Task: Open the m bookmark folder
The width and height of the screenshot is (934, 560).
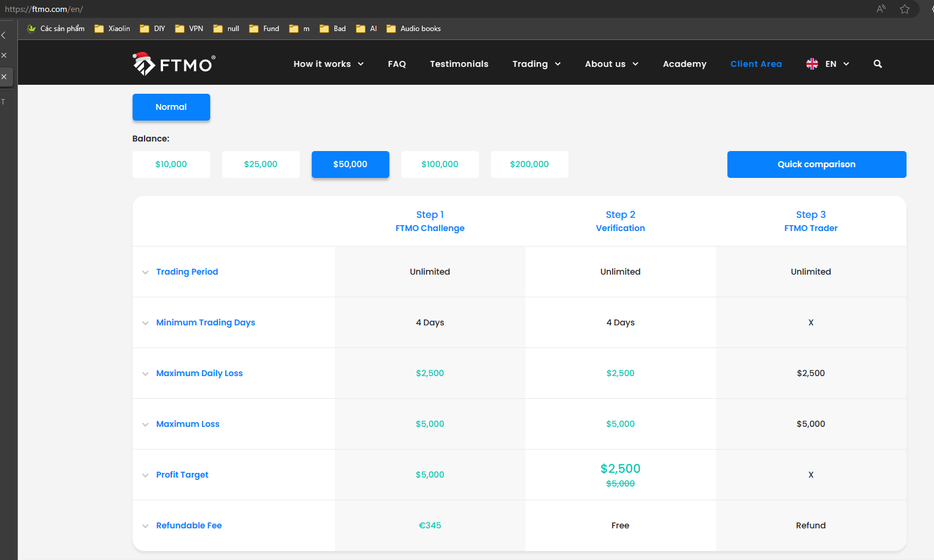Action: point(299,29)
